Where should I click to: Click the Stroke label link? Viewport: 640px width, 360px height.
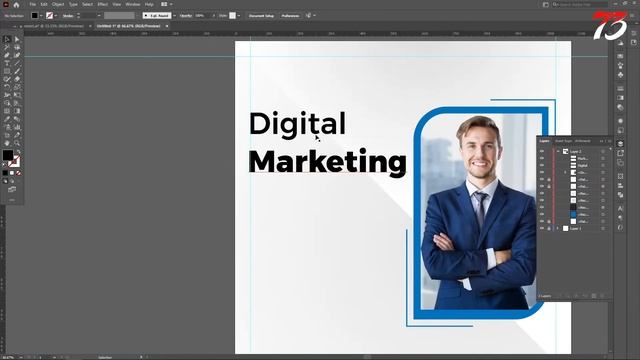pos(68,16)
